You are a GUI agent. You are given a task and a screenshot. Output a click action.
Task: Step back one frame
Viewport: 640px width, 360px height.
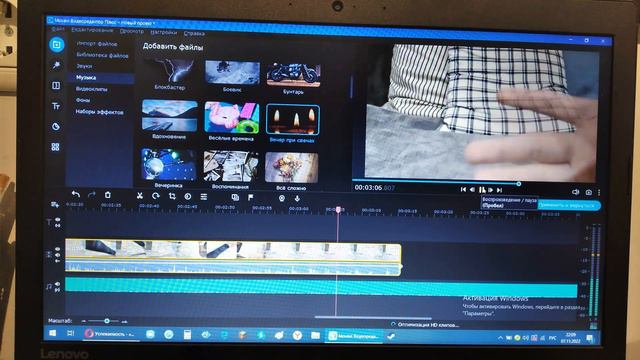[x=473, y=189]
